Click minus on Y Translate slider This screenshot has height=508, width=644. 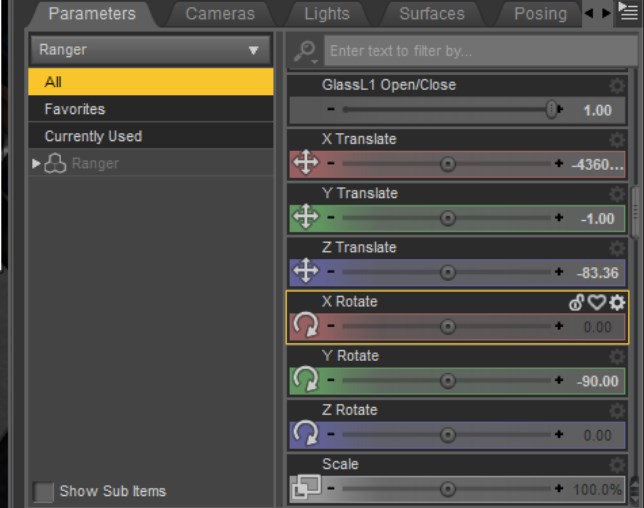point(331,217)
